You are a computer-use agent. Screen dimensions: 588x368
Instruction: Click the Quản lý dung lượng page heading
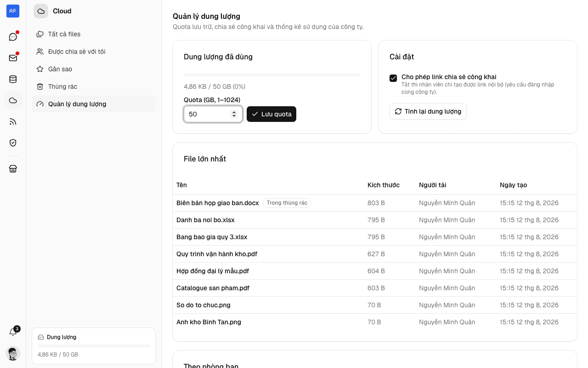(x=206, y=17)
